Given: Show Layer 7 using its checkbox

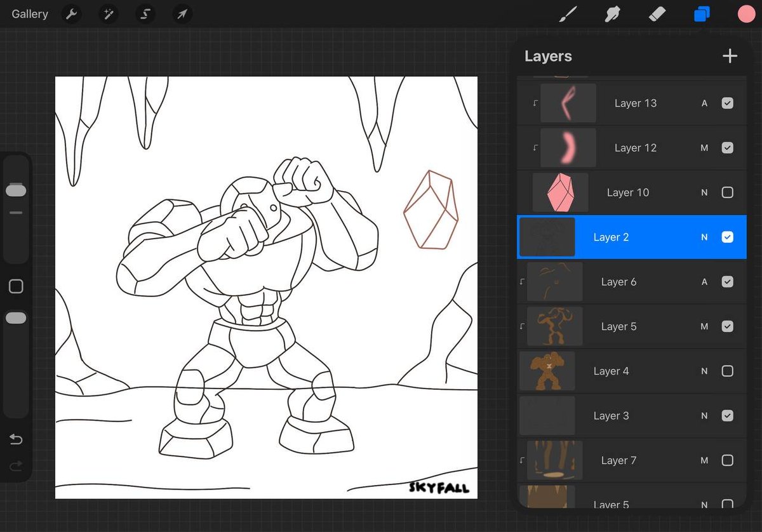Looking at the screenshot, I should [728, 460].
